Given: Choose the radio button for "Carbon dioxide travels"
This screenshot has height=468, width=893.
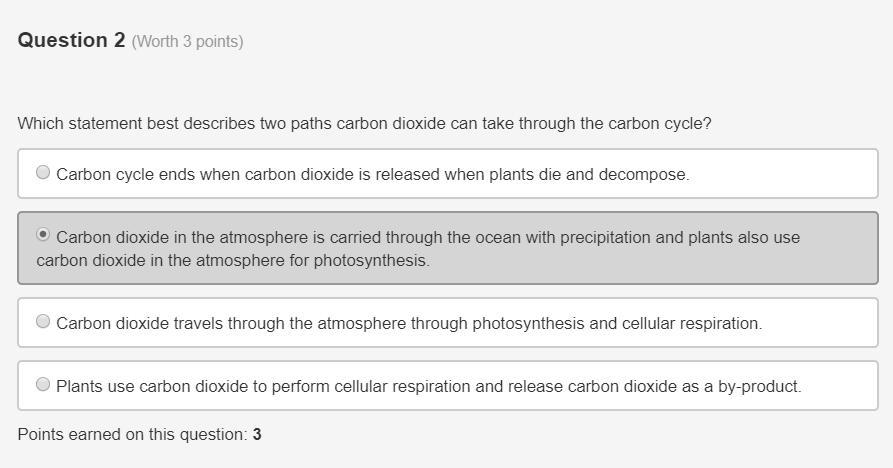Looking at the screenshot, I should 43,321.
